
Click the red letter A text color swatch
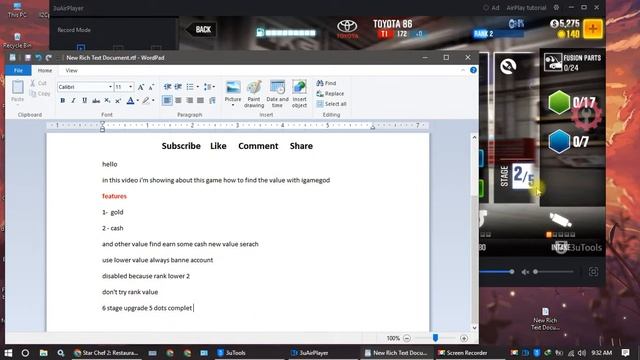[130, 100]
